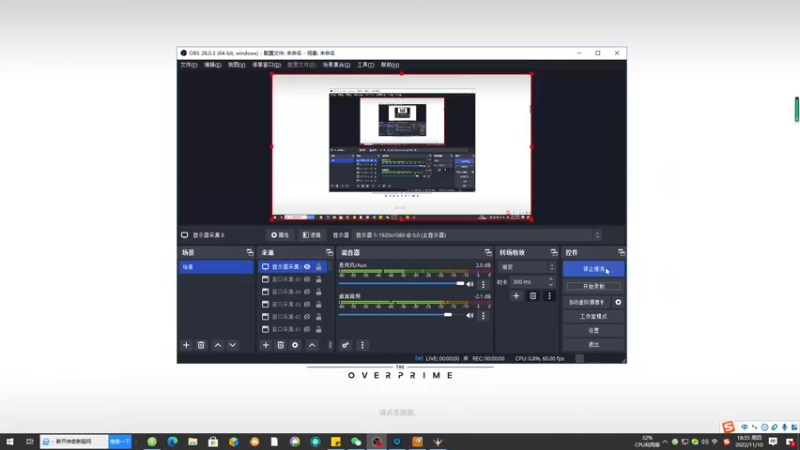Add a new scene with plus button
The image size is (800, 450).
186,345
